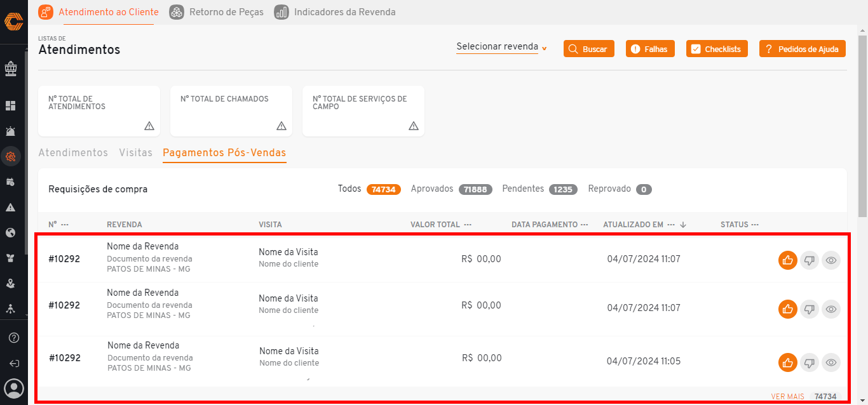Open the plant sprout sidebar icon
The height and width of the screenshot is (405, 868).
tap(11, 258)
